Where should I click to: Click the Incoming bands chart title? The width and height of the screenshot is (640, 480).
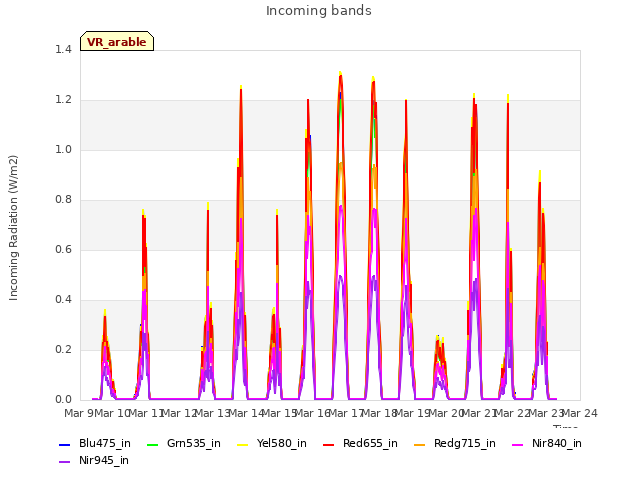coord(319,11)
